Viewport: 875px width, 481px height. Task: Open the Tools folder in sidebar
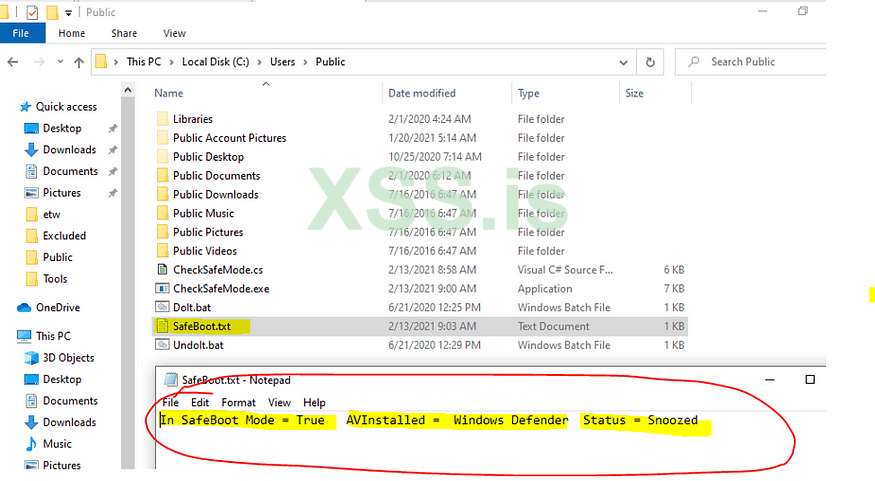click(55, 278)
